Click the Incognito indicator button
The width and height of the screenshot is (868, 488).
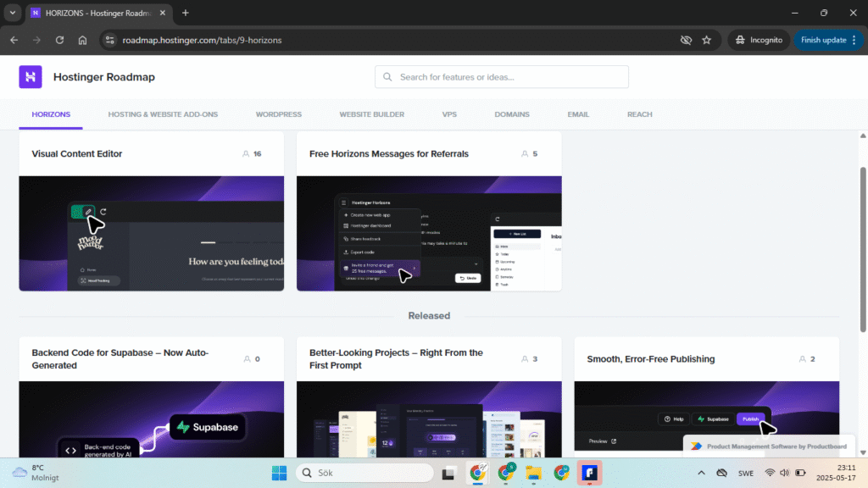[759, 40]
